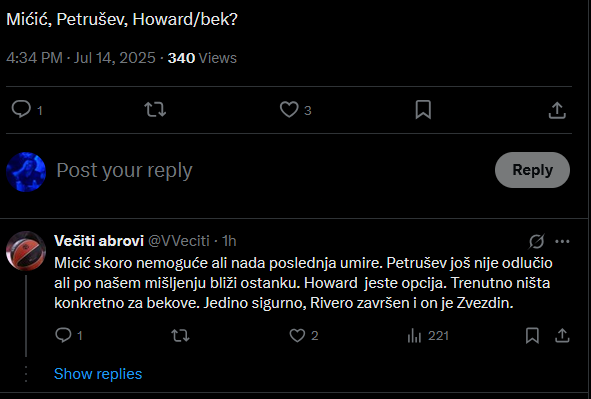Screen dimensions: 591x399
Task: Like the main post with 3 likes
Action: pos(289,110)
